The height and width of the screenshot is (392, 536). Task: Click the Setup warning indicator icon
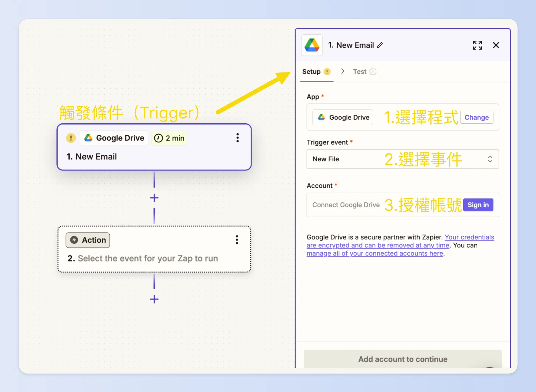point(327,72)
